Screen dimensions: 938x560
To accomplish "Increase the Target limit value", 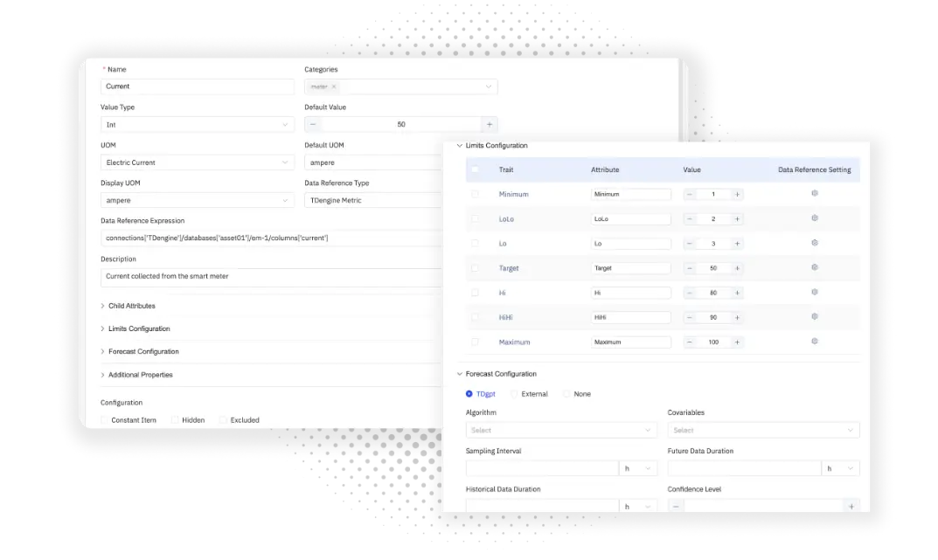I will 737,268.
